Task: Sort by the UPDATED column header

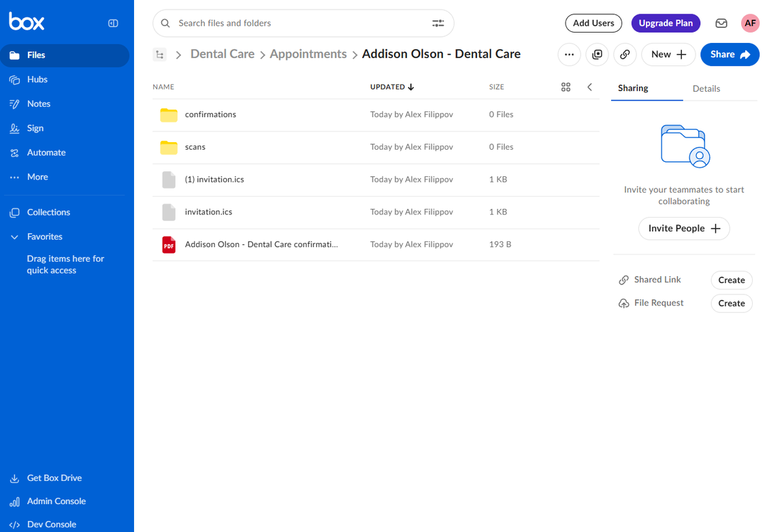Action: point(392,87)
